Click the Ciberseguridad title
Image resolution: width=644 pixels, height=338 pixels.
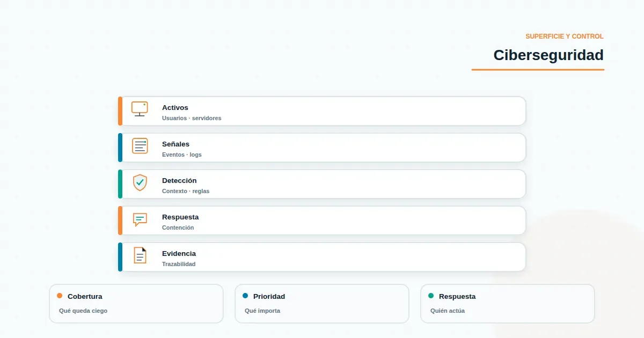548,55
